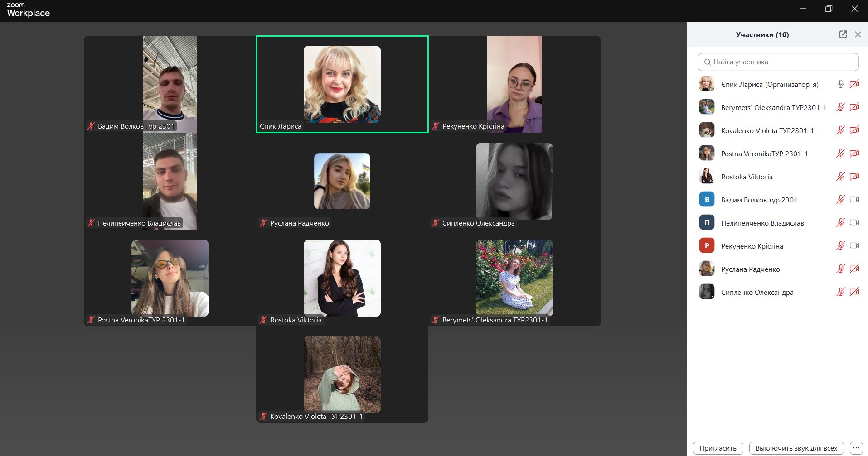Click the Пригласить button
This screenshot has height=456, width=868.
[x=718, y=448]
